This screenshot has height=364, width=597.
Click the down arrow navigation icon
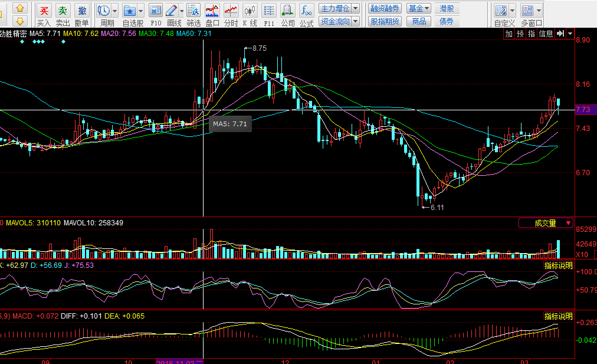pyautogui.click(x=20, y=21)
